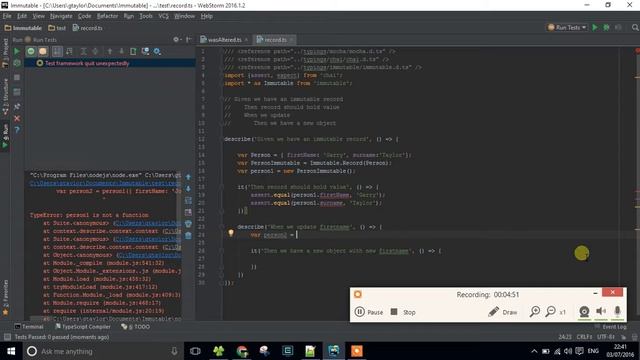This screenshot has width=640, height=360.
Task: Toggle webcam capture in recorder
Action: click(x=584, y=312)
